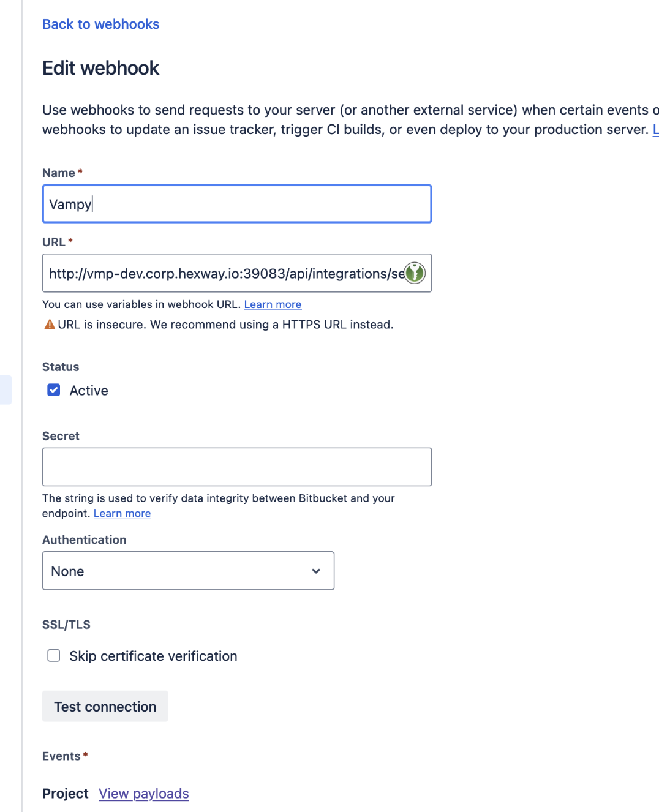Click the Project events section heading
This screenshot has height=812, width=659.
66,794
